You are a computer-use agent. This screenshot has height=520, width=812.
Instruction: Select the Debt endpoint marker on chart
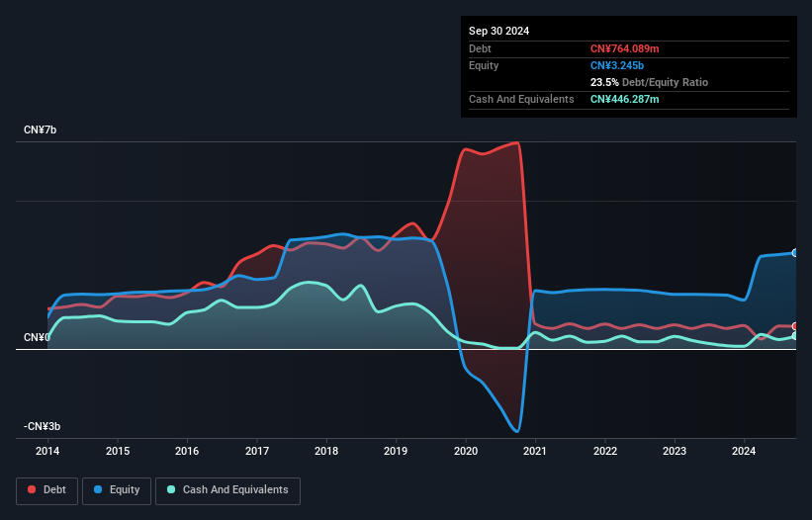coord(795,326)
